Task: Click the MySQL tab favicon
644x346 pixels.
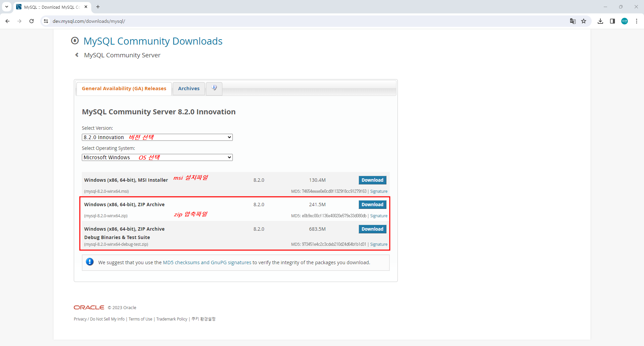Action: [19, 7]
